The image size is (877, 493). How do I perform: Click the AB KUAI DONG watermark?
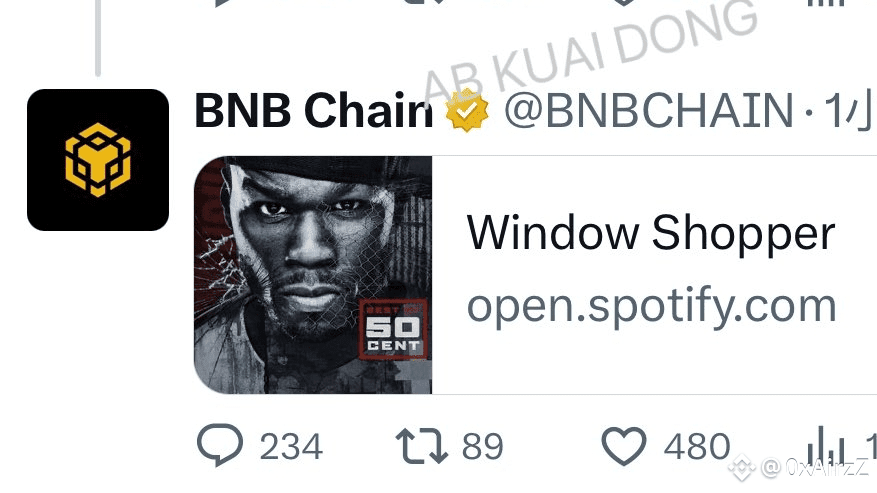590,53
